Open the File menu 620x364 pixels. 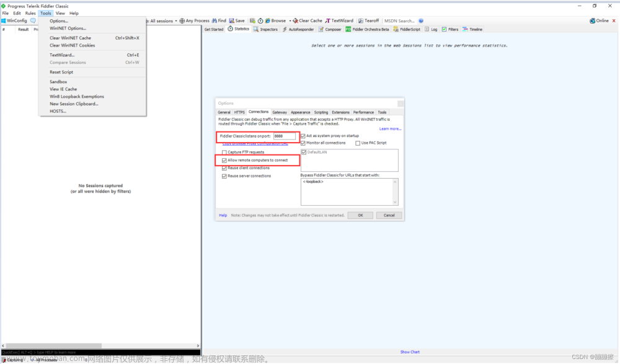pos(6,13)
